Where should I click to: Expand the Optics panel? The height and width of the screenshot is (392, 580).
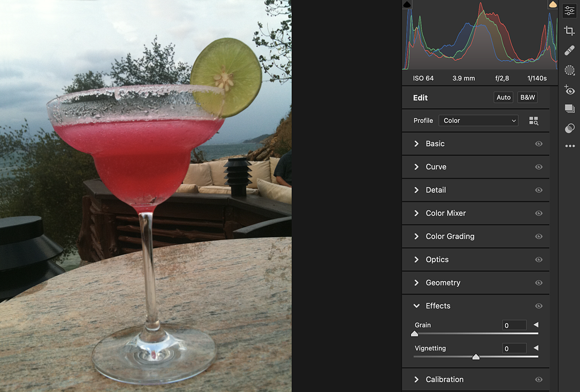(416, 259)
